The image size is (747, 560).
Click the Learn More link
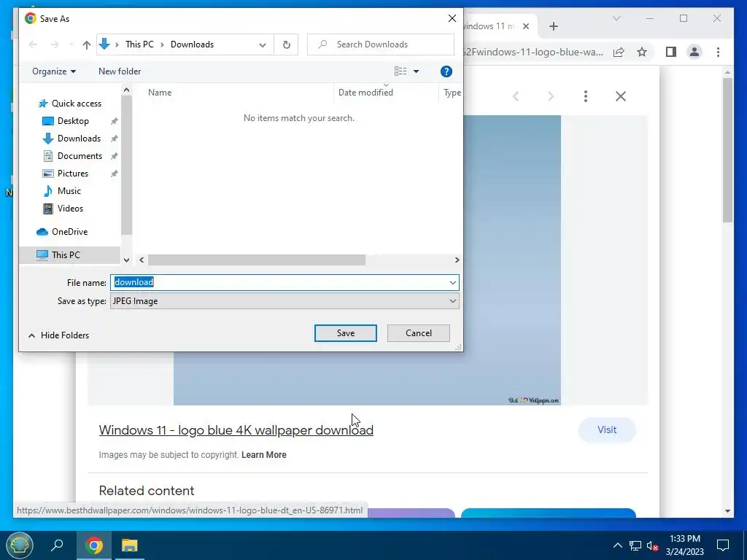[264, 455]
